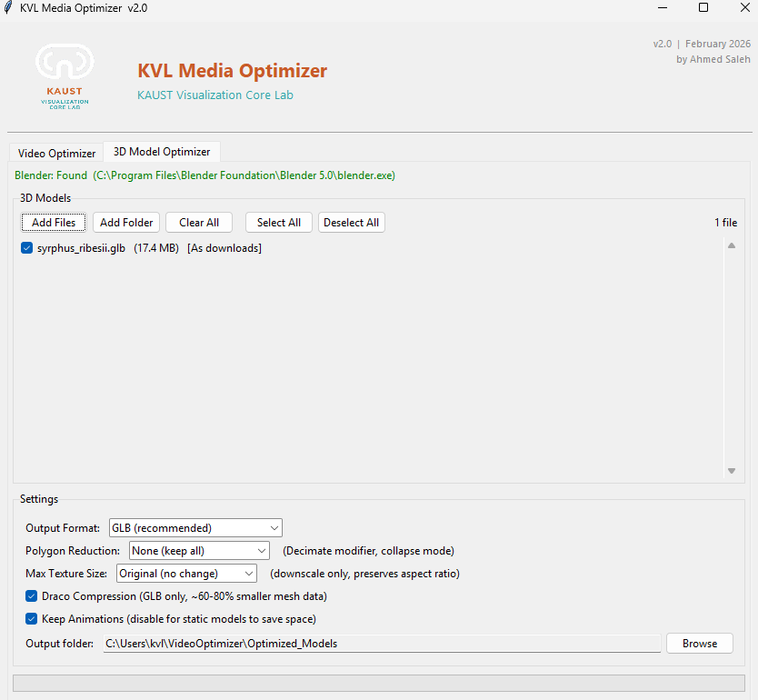Select the 3D Model Optimizer tab
Screen dimensions: 758x700
pos(161,152)
